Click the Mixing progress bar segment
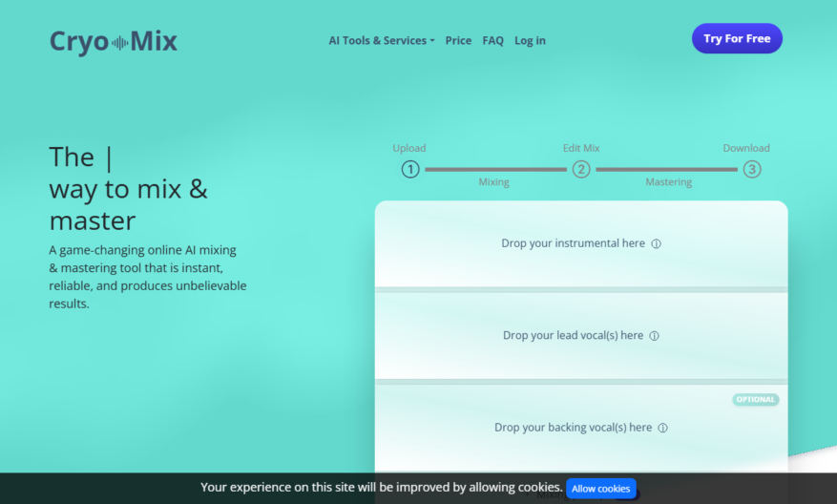The image size is (837, 504). 495,170
